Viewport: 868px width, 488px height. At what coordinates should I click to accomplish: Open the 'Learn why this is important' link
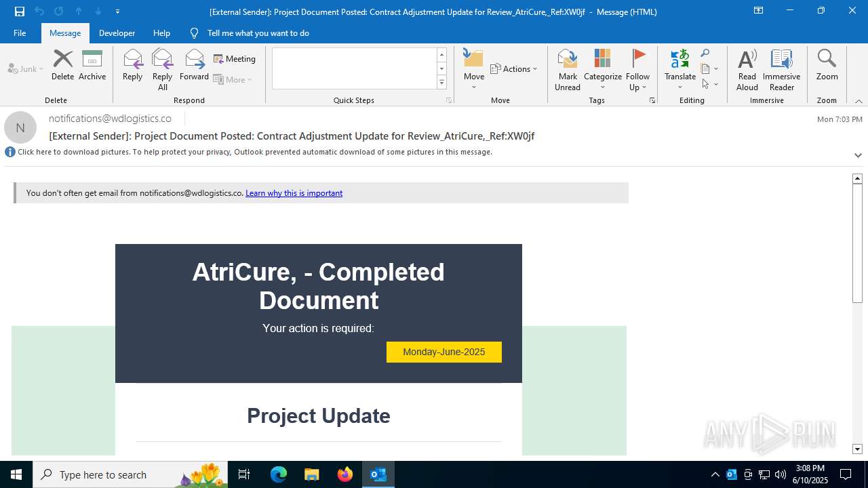coord(294,193)
